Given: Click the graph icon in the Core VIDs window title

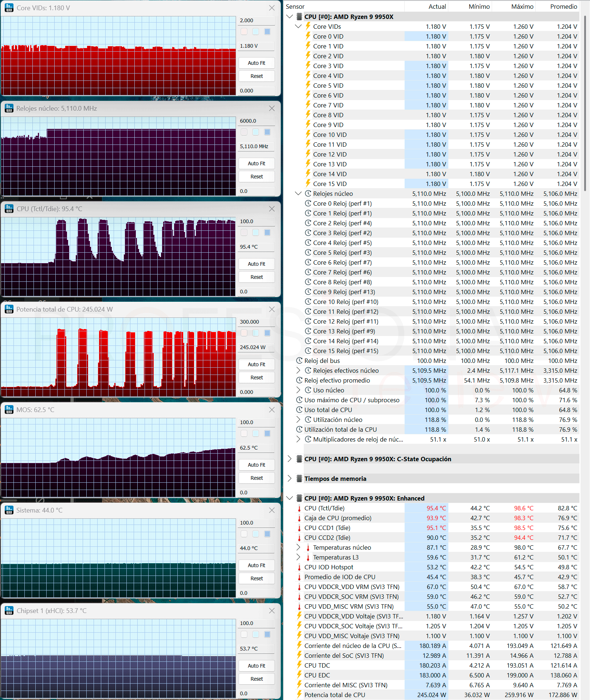Looking at the screenshot, I should coord(9,8).
